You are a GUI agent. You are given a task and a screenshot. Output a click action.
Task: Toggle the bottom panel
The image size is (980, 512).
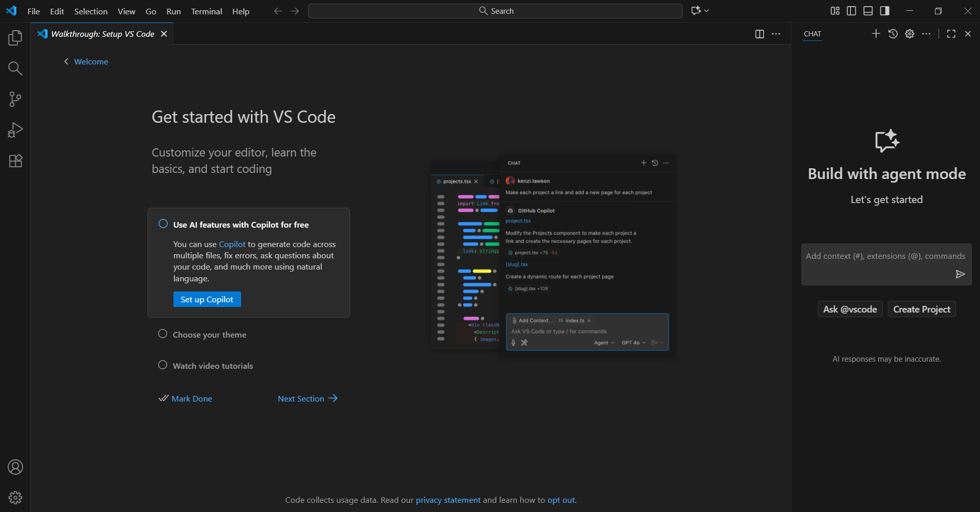pos(868,11)
